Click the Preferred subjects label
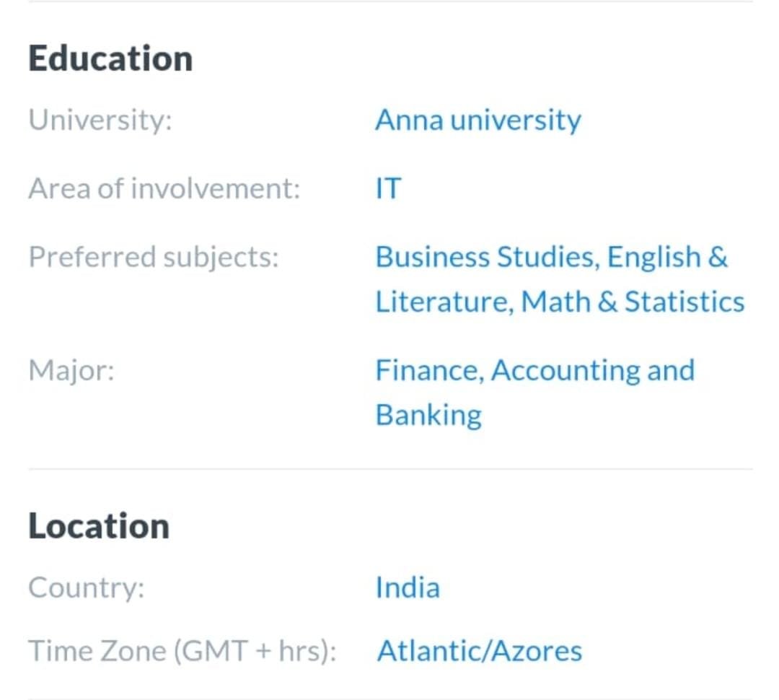This screenshot has width=779, height=700. point(154,258)
